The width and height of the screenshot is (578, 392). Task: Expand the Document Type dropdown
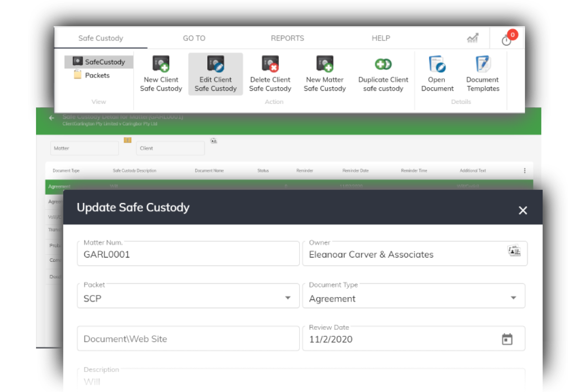coord(513,298)
